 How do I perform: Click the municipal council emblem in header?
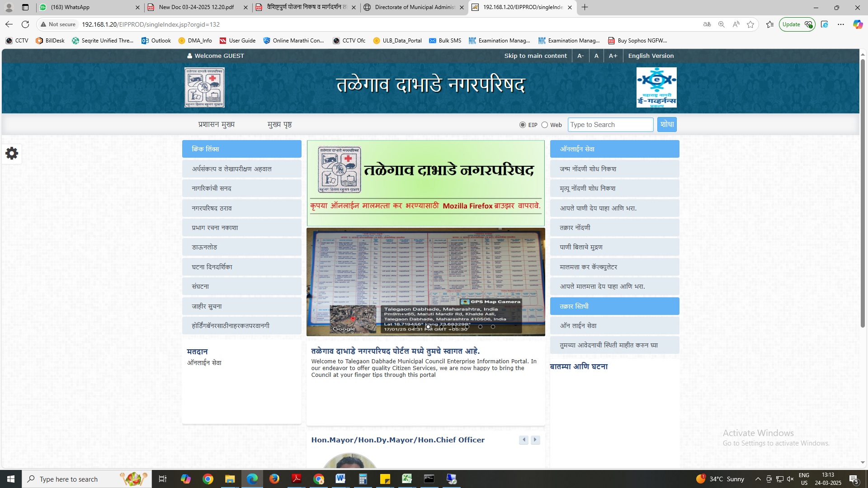(204, 87)
